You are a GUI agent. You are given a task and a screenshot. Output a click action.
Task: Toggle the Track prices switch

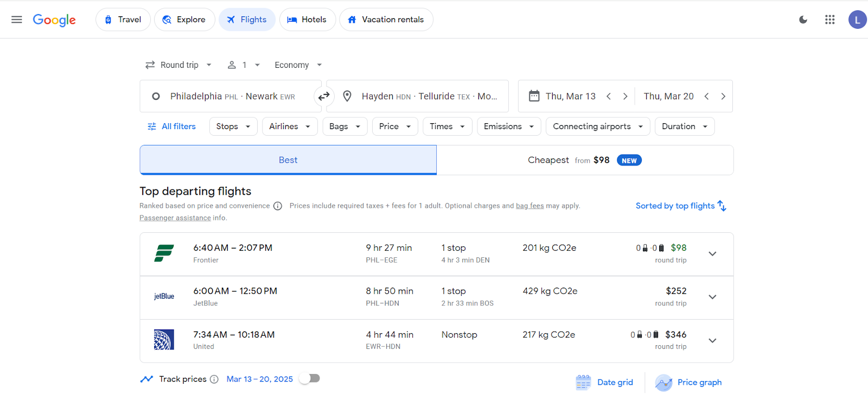(310, 378)
